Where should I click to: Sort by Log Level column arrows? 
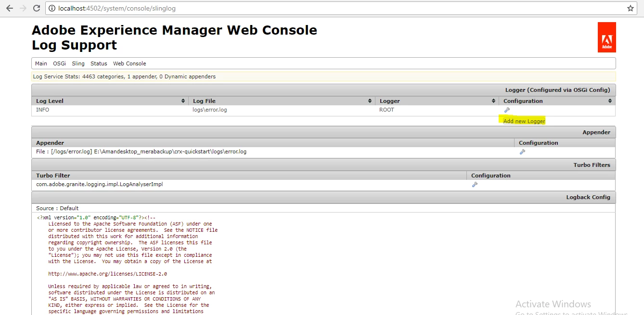pyautogui.click(x=183, y=101)
